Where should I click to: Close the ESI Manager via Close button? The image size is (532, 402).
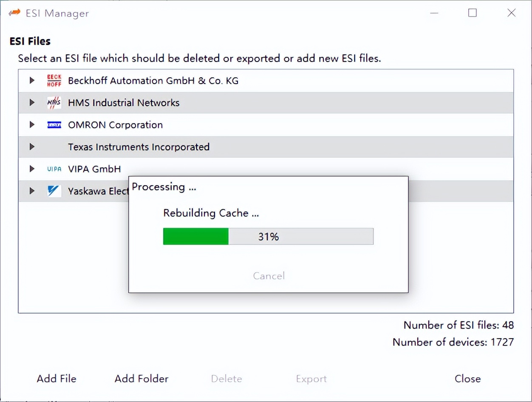pos(467,379)
